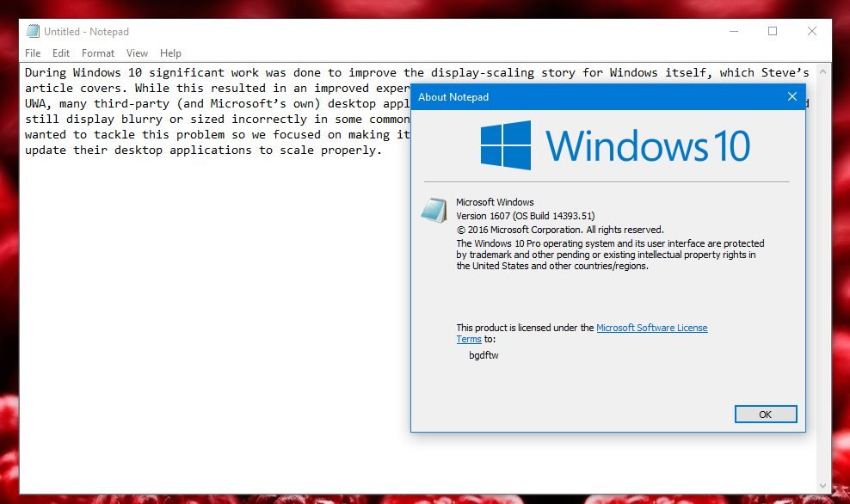
Task: Open the Format menu
Action: click(x=97, y=52)
